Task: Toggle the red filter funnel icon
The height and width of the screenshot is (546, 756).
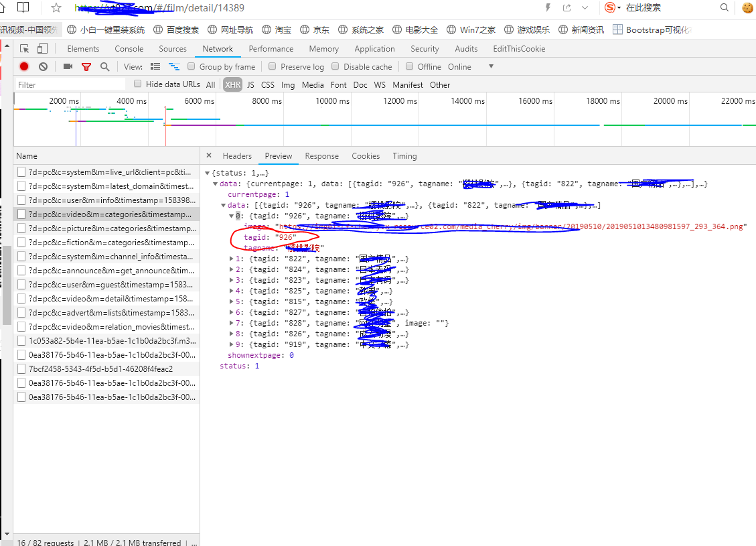Action: pyautogui.click(x=86, y=66)
